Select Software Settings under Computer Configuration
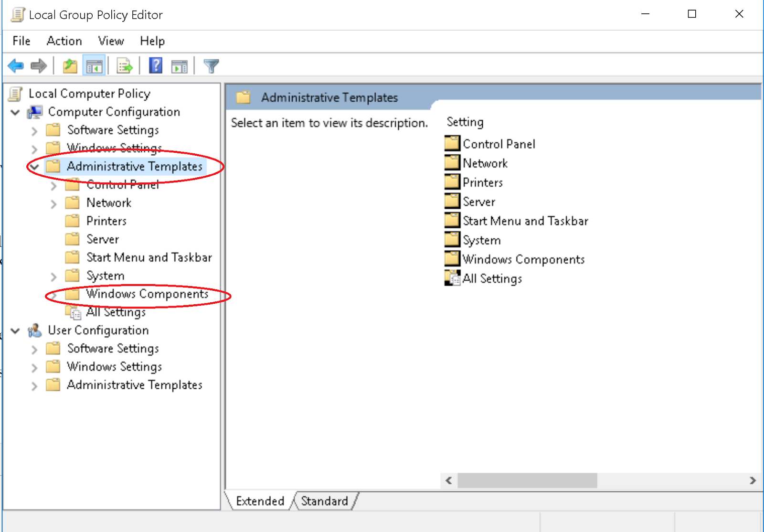 point(113,130)
